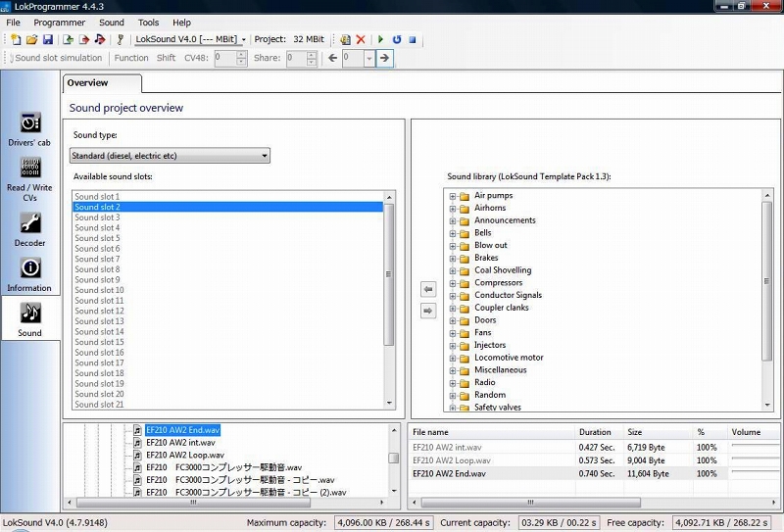
Task: Expand the Compressors folder
Action: 453,283
